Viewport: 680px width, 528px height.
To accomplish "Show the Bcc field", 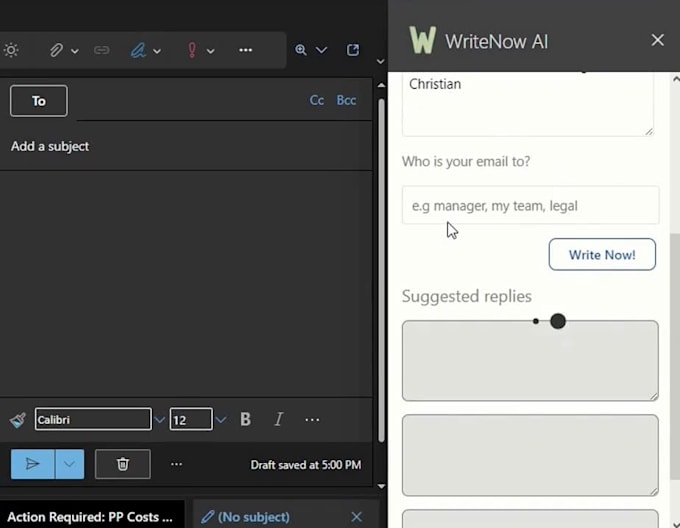I will [346, 100].
